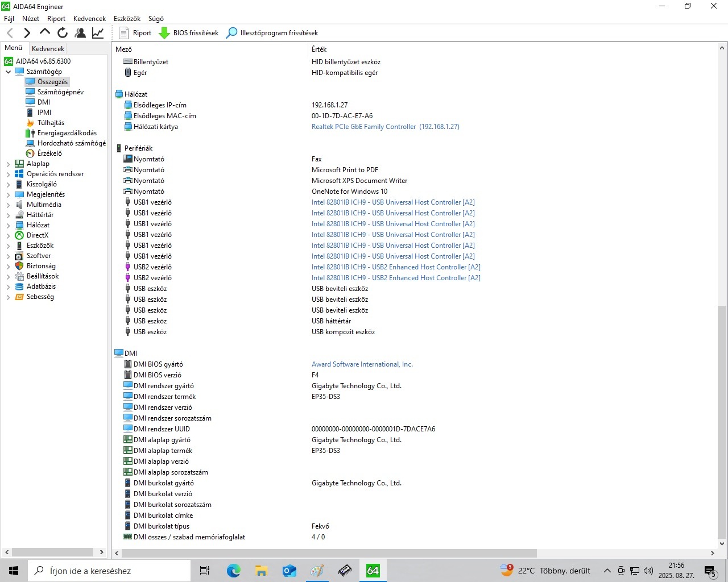Select the DMI burkolat típus row

coord(414,526)
